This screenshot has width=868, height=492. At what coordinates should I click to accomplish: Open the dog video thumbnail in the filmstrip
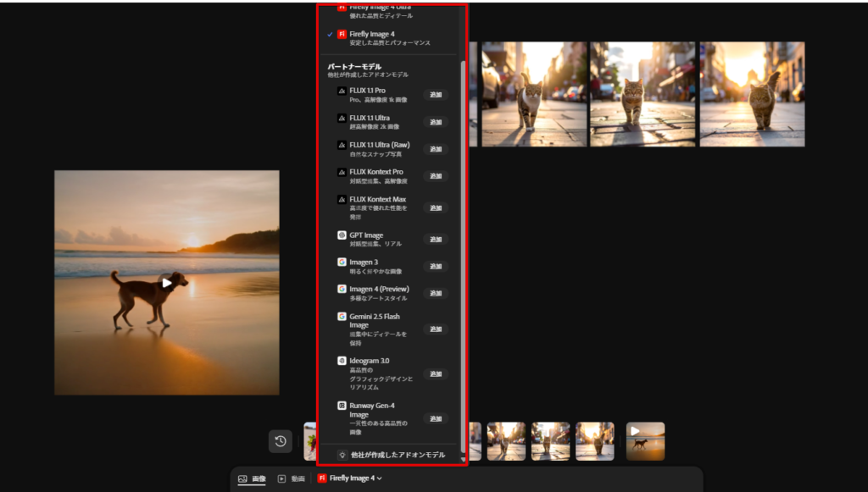coord(645,441)
